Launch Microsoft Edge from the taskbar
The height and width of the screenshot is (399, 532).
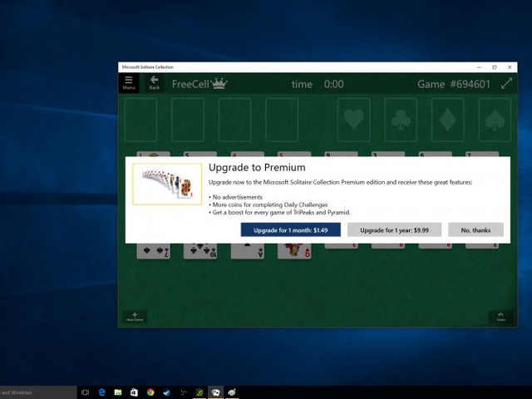pyautogui.click(x=101, y=392)
